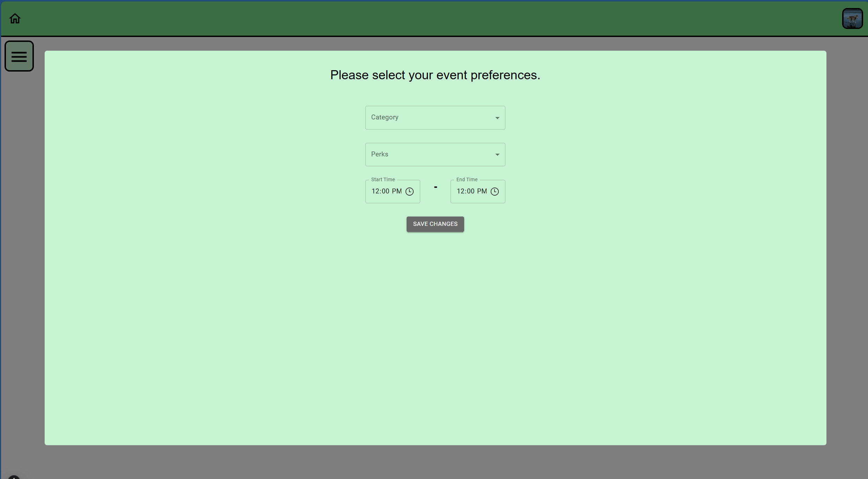868x479 pixels.
Task: Select the hour in Start Time
Action: (375, 191)
